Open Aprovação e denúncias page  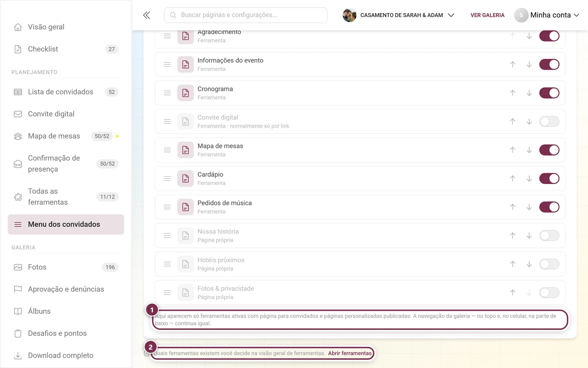tap(66, 289)
